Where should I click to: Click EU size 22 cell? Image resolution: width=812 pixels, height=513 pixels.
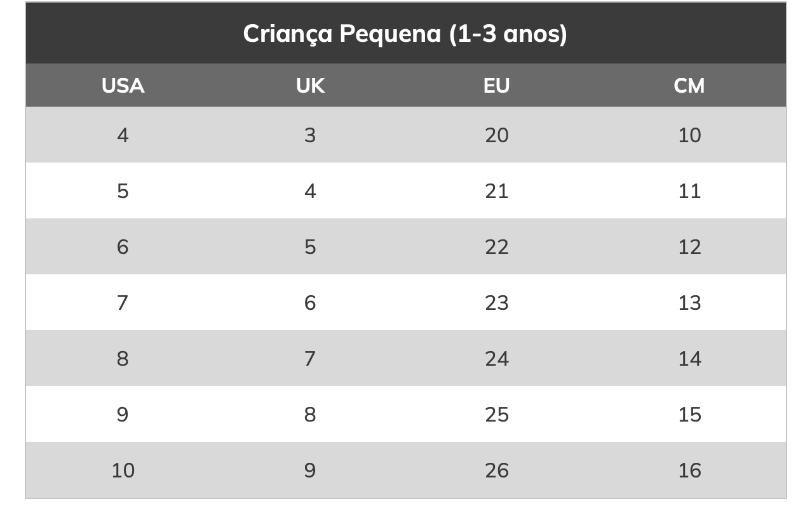496,247
